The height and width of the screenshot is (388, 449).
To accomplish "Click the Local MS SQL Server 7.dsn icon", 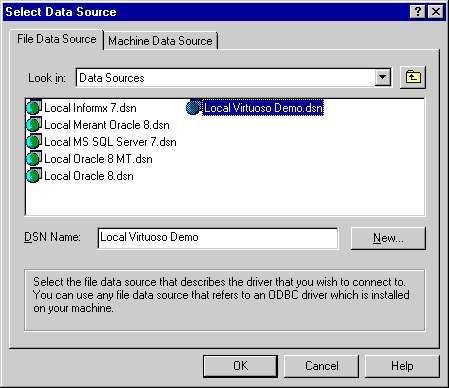I will [34, 141].
